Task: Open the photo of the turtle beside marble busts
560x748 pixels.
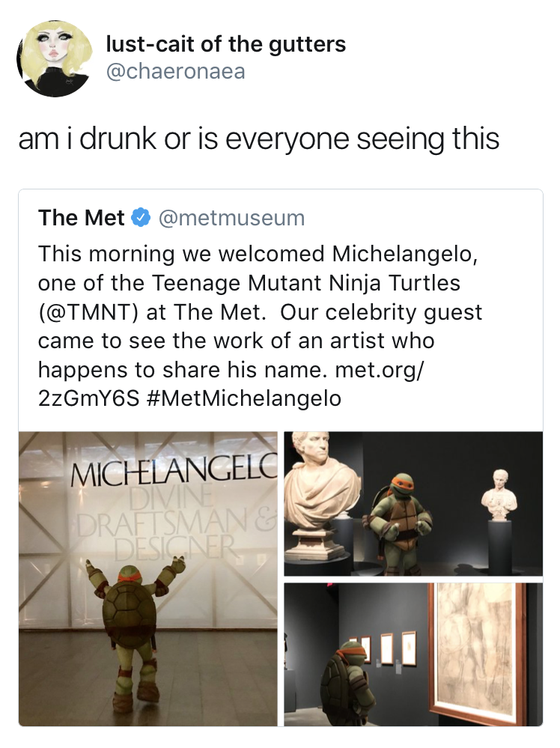Action: [x=413, y=503]
